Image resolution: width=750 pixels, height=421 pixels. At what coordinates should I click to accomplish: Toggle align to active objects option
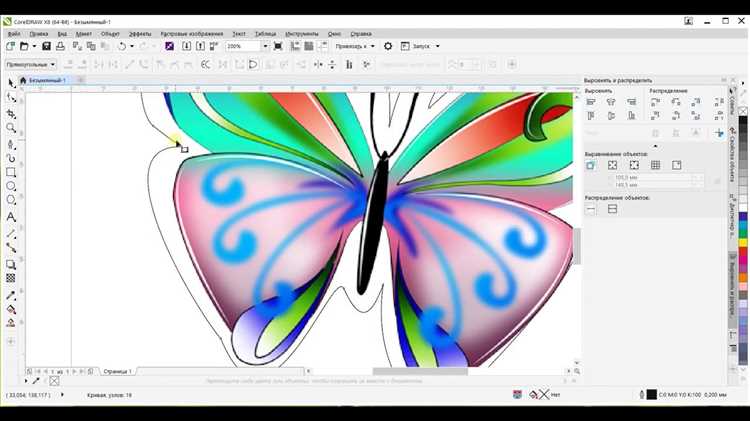point(591,165)
